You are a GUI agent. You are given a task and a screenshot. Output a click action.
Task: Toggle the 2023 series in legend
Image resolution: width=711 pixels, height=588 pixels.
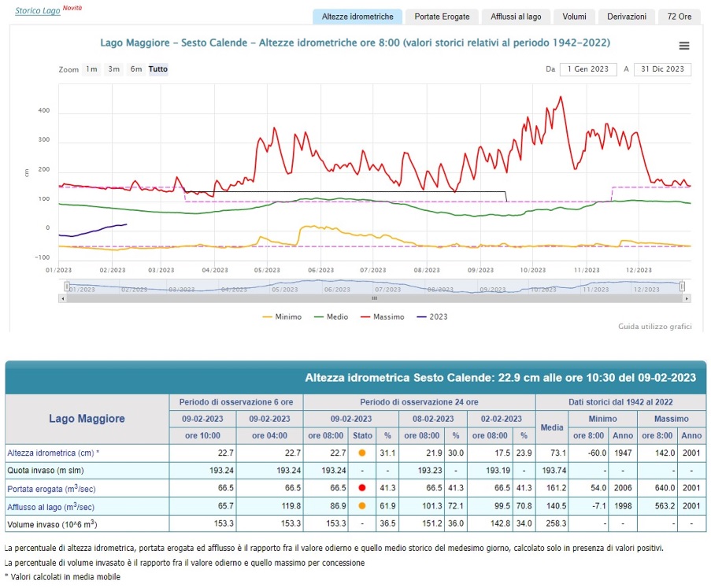click(x=434, y=317)
